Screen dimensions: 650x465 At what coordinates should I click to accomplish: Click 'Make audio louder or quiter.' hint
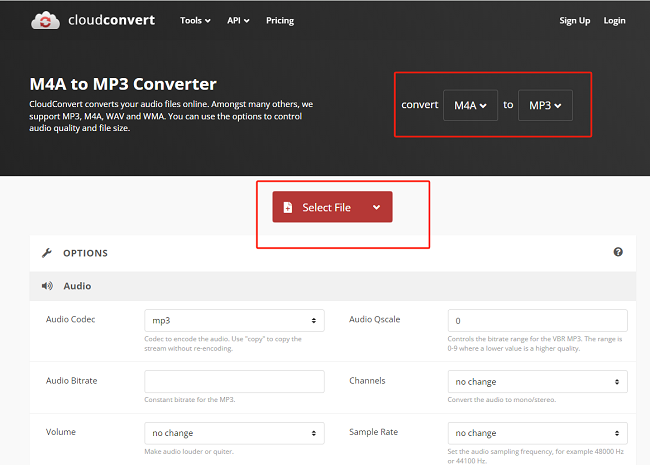pyautogui.click(x=189, y=451)
